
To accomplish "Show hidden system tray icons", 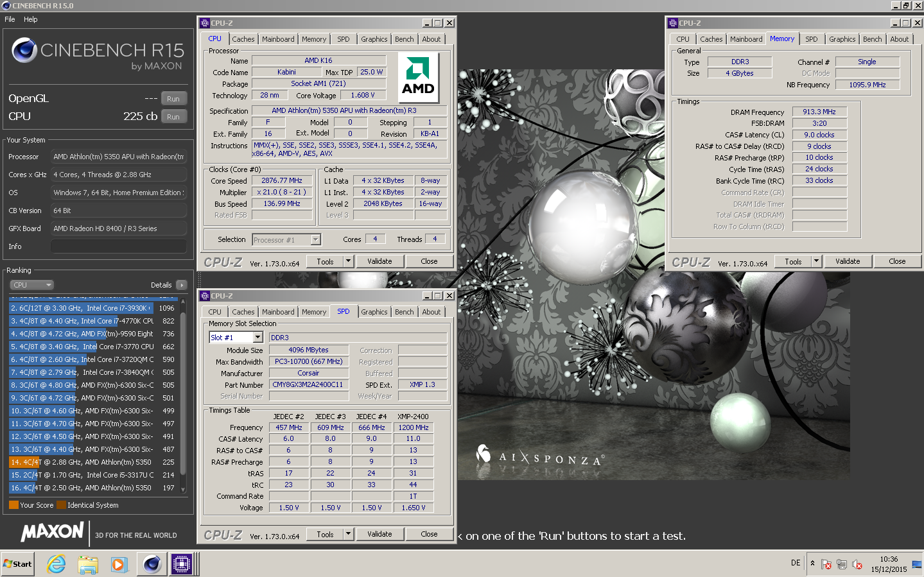I will click(812, 563).
